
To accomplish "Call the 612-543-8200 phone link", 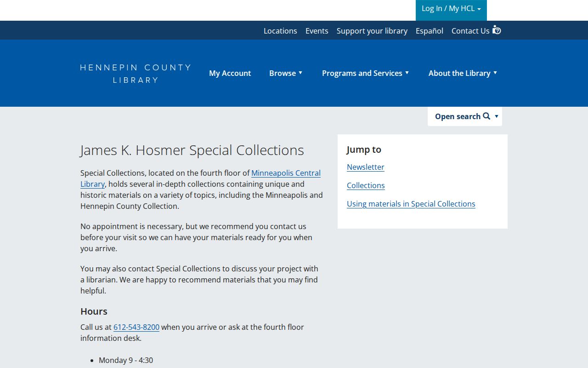I will [x=136, y=327].
